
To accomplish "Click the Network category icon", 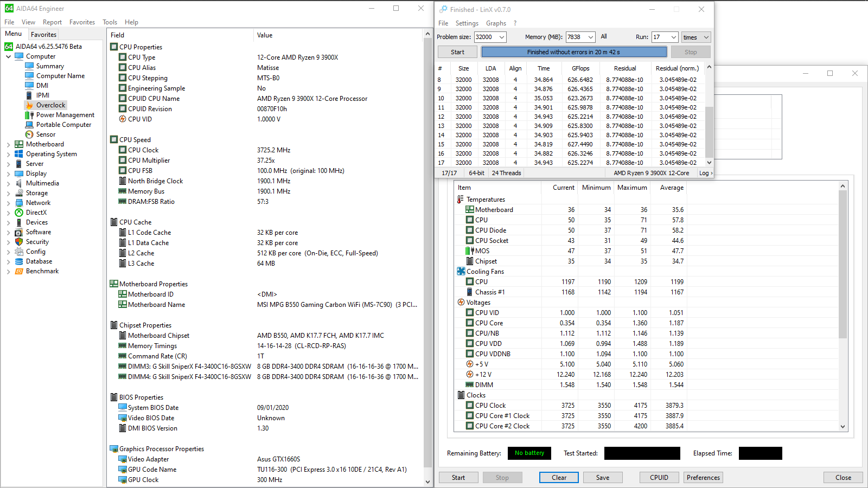I will coord(19,203).
